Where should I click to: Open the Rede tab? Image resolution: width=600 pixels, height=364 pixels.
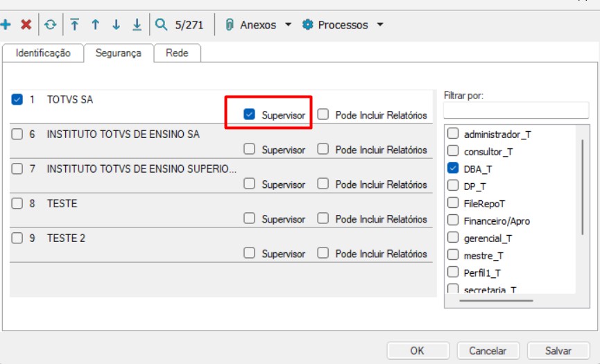(x=177, y=53)
